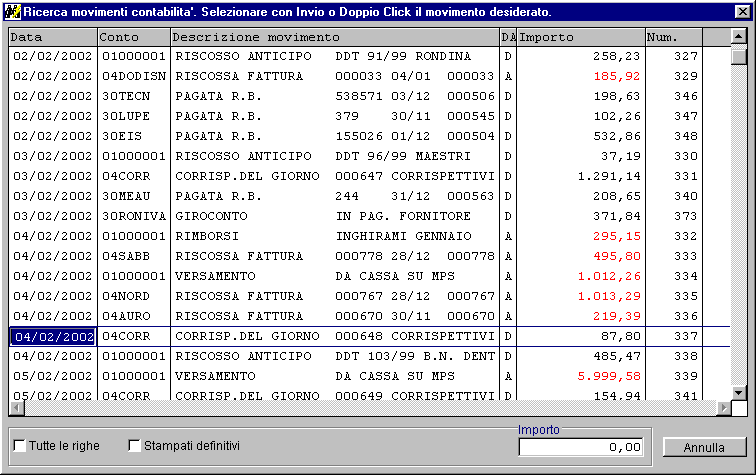Viewport: 756px width, 475px height.
Task: Select the GIROCONTO movement row
Action: [x=333, y=216]
